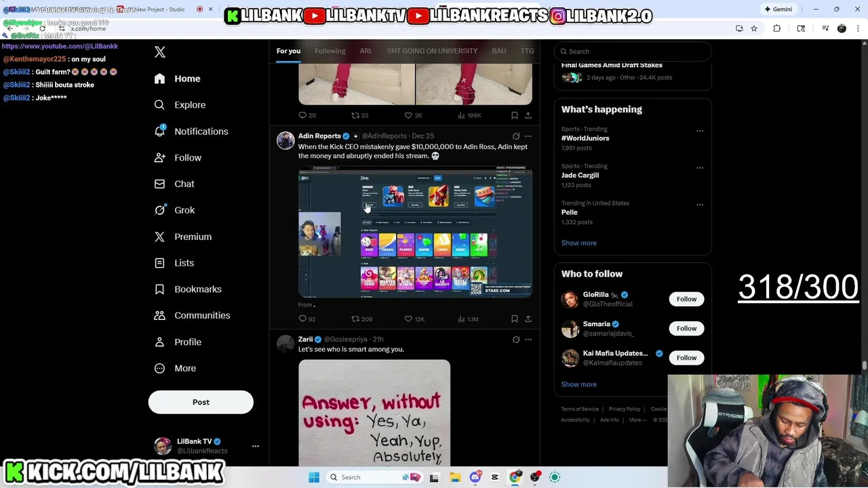Open Terms of Service link
Image resolution: width=868 pixels, height=488 pixels.
[x=580, y=409]
